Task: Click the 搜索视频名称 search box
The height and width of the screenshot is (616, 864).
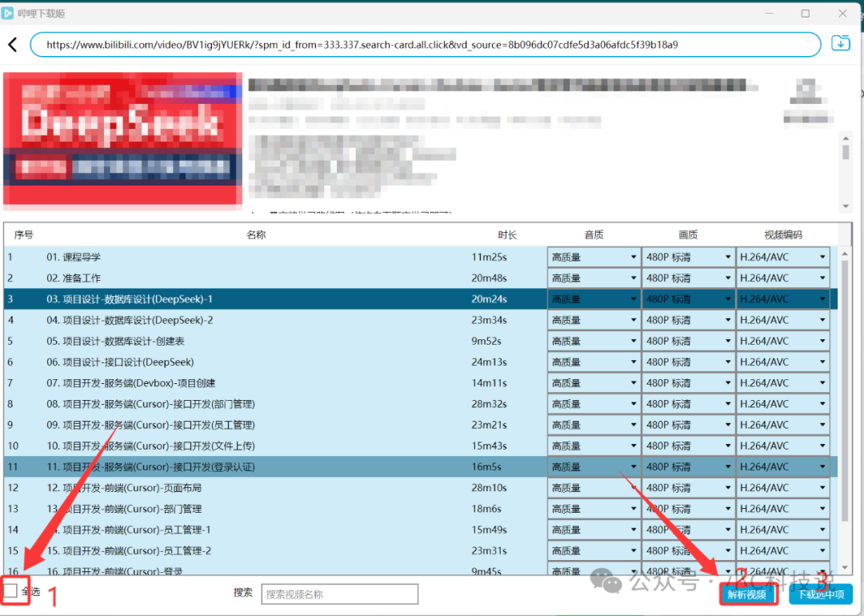Action: coord(339,594)
